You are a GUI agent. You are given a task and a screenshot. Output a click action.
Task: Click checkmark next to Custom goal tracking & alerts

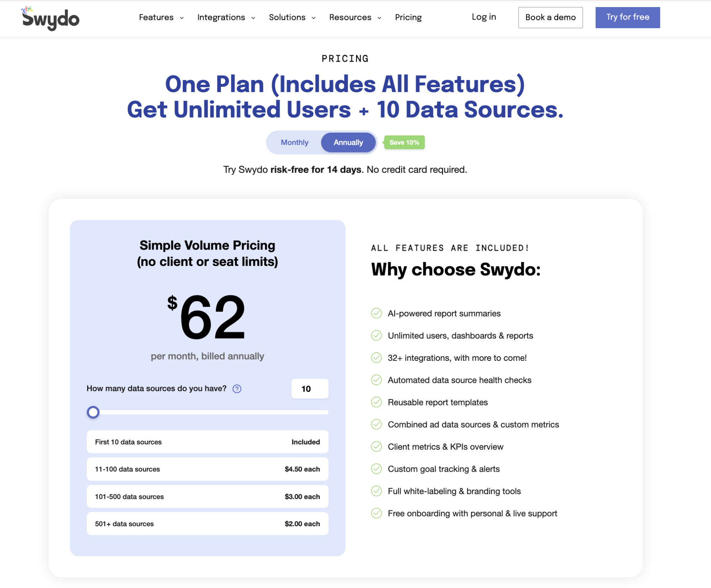(x=376, y=469)
